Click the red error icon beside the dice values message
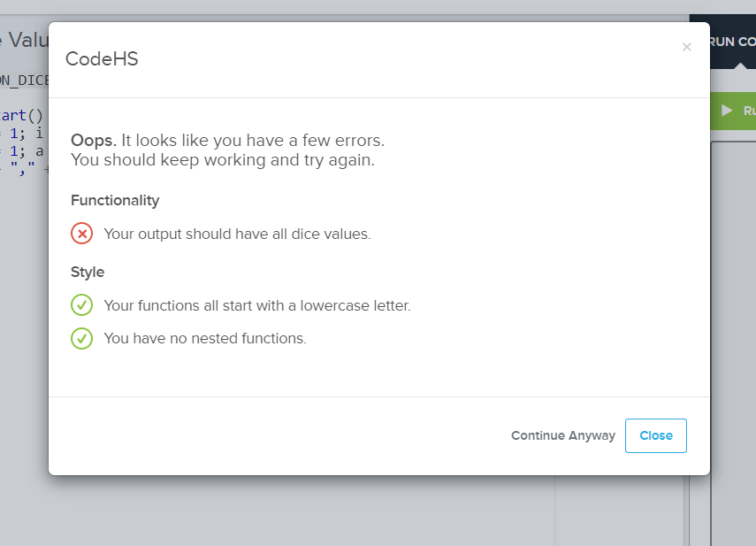Image resolution: width=756 pixels, height=546 pixels. pyautogui.click(x=81, y=233)
